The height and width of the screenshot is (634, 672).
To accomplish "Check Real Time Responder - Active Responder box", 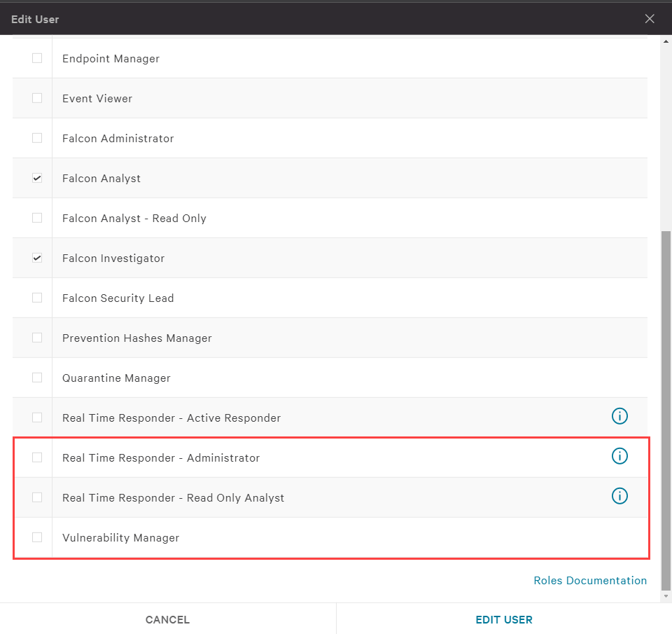I will [37, 417].
